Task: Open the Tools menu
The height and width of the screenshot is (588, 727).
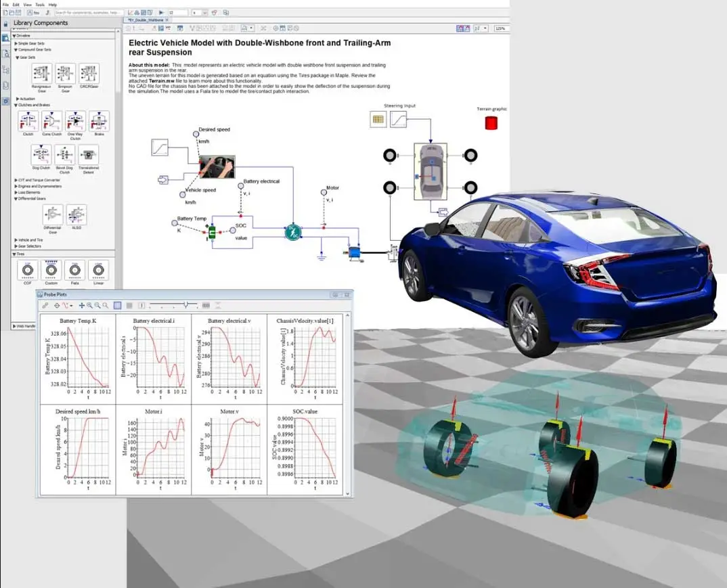Action: 40,5
